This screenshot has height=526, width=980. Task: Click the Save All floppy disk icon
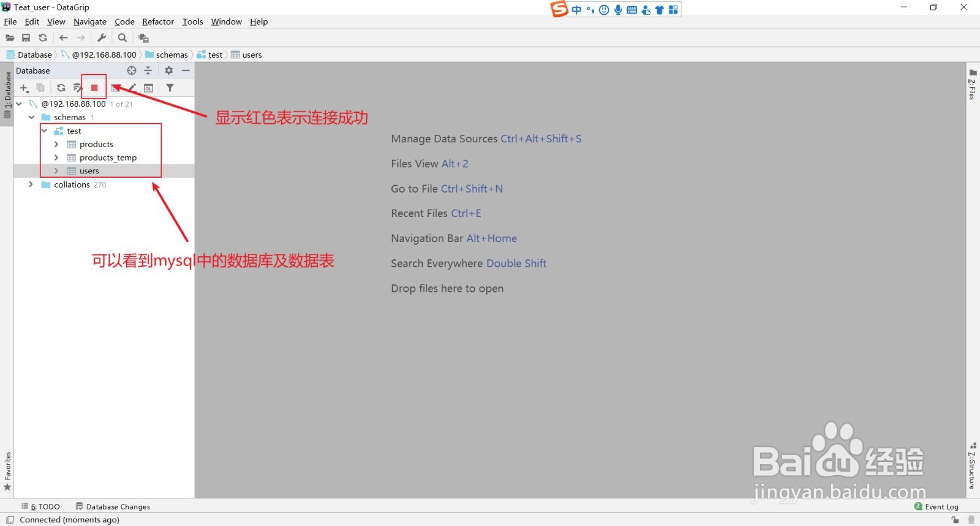point(26,38)
